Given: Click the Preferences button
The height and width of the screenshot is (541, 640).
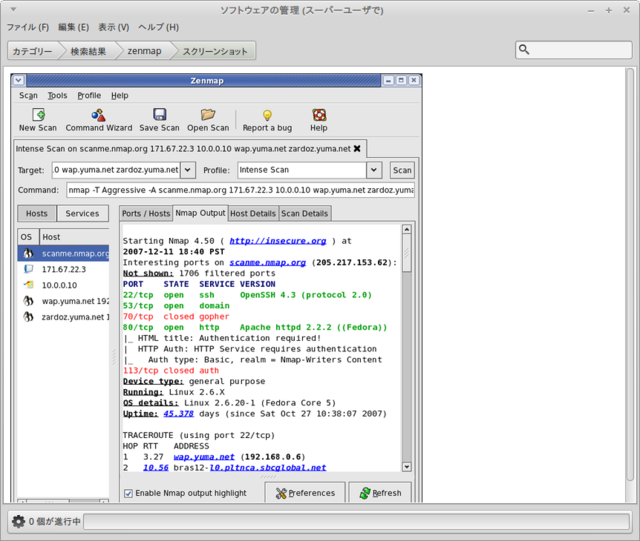Looking at the screenshot, I should pyautogui.click(x=305, y=493).
